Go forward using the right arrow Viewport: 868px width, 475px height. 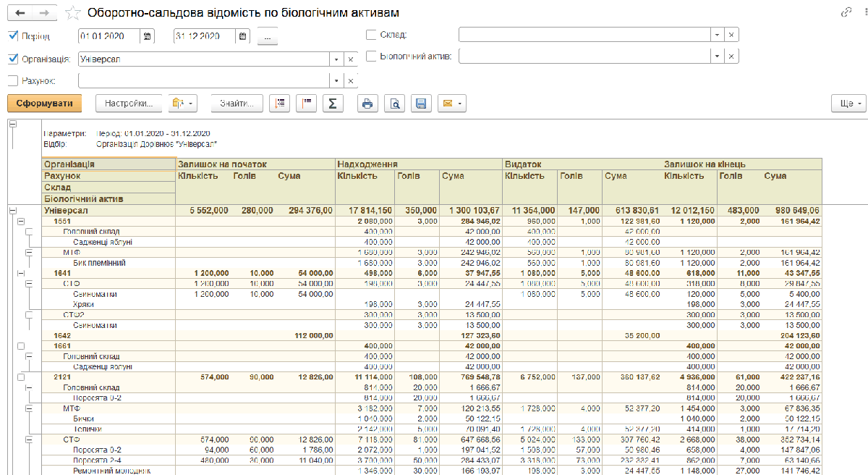(x=44, y=13)
